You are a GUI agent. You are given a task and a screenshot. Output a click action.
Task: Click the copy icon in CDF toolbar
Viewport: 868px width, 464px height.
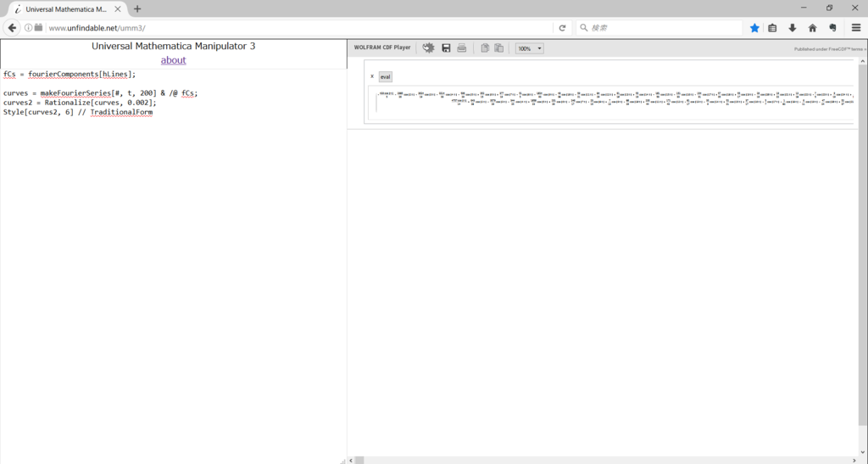485,48
